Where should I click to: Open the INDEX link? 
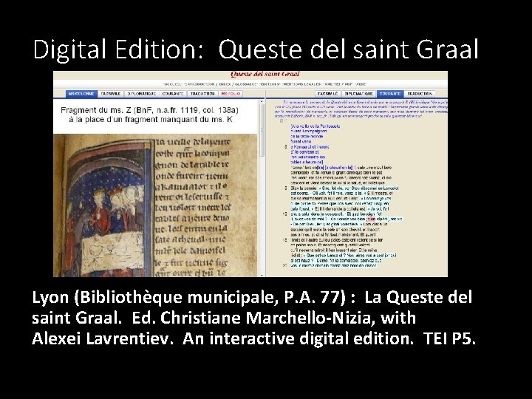click(225, 84)
